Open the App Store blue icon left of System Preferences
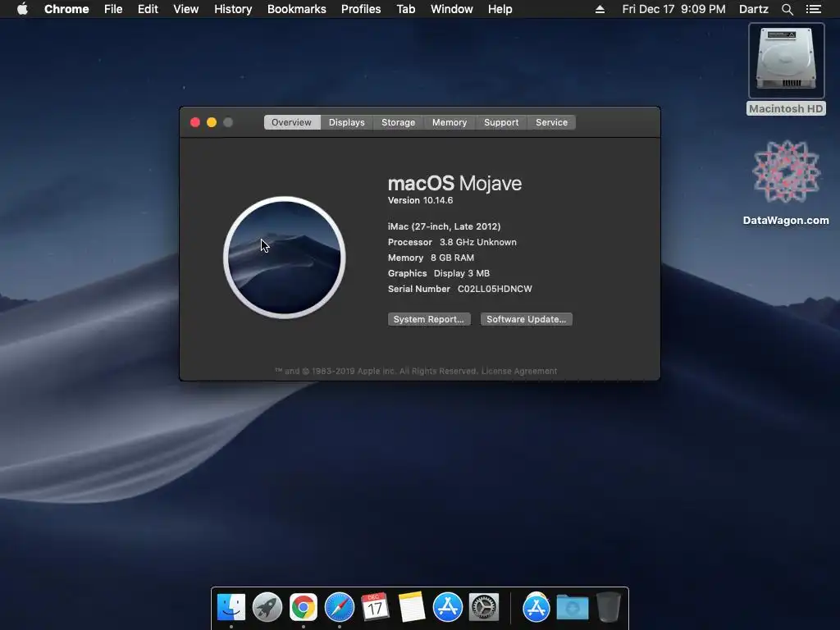Screen dimensions: 840x630 pyautogui.click(x=447, y=607)
